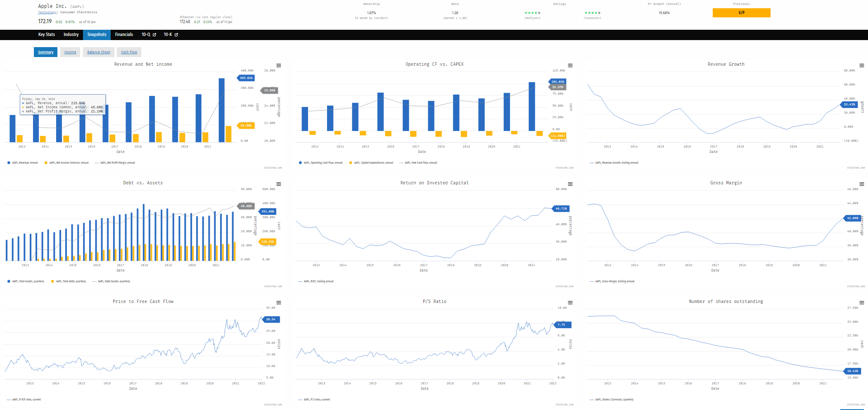Select the Snapshots tab
Viewport: 868px width, 410px height.
97,35
